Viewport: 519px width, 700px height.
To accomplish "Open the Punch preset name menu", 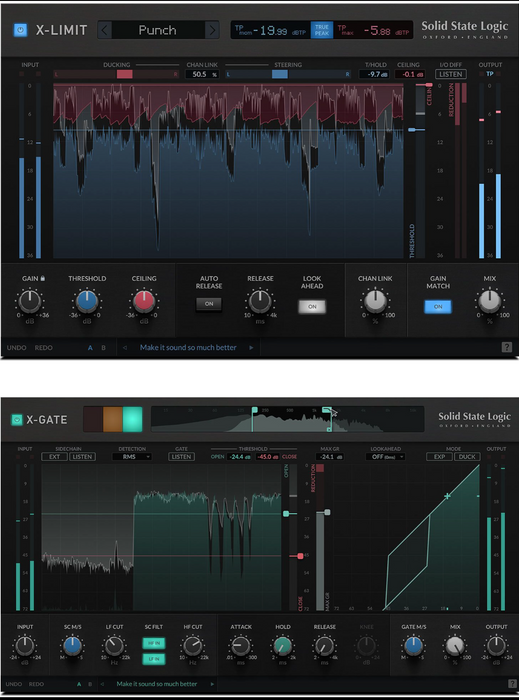I will pyautogui.click(x=158, y=30).
